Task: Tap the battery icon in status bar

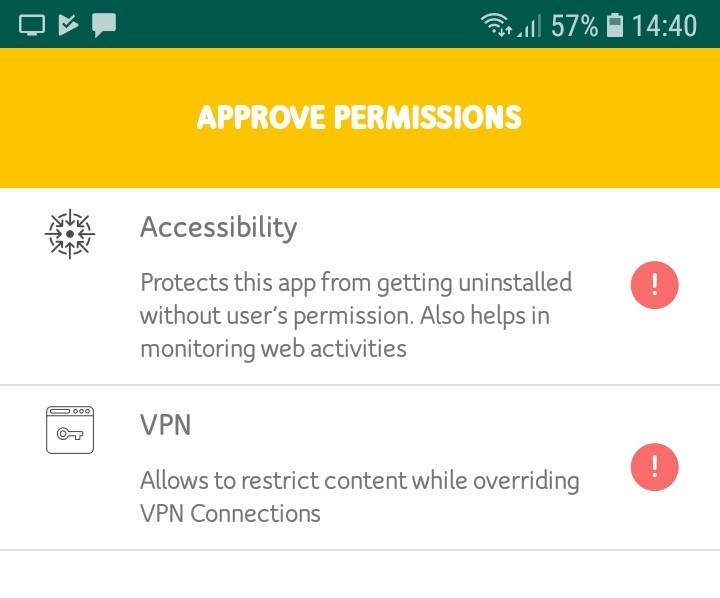Action: click(615, 25)
